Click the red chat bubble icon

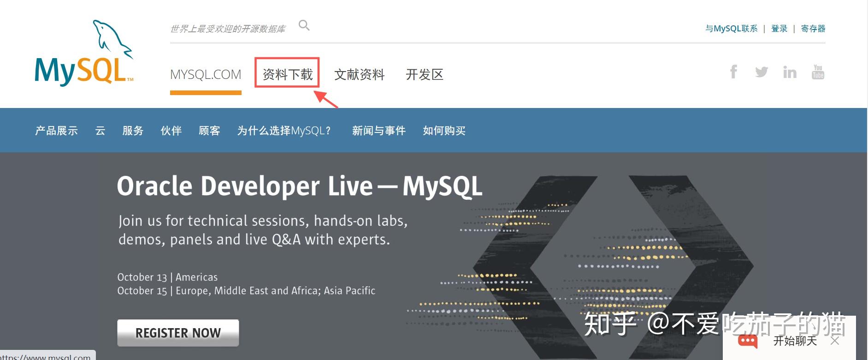click(x=748, y=341)
